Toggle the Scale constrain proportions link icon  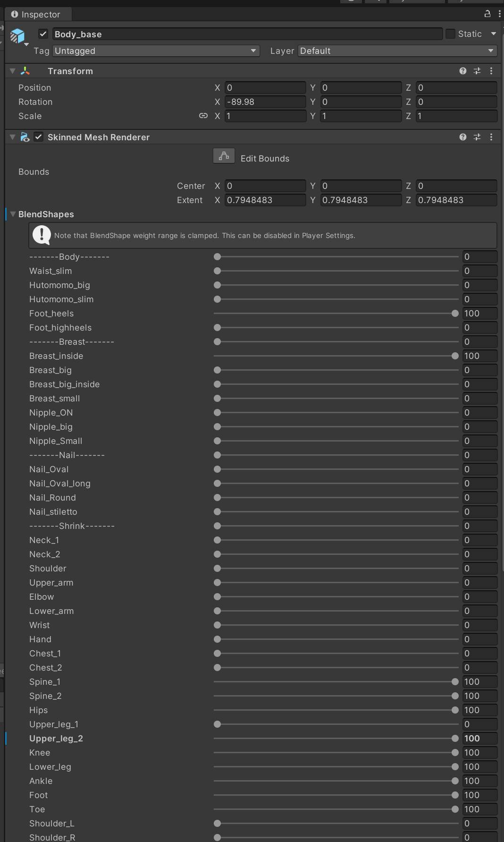click(203, 116)
